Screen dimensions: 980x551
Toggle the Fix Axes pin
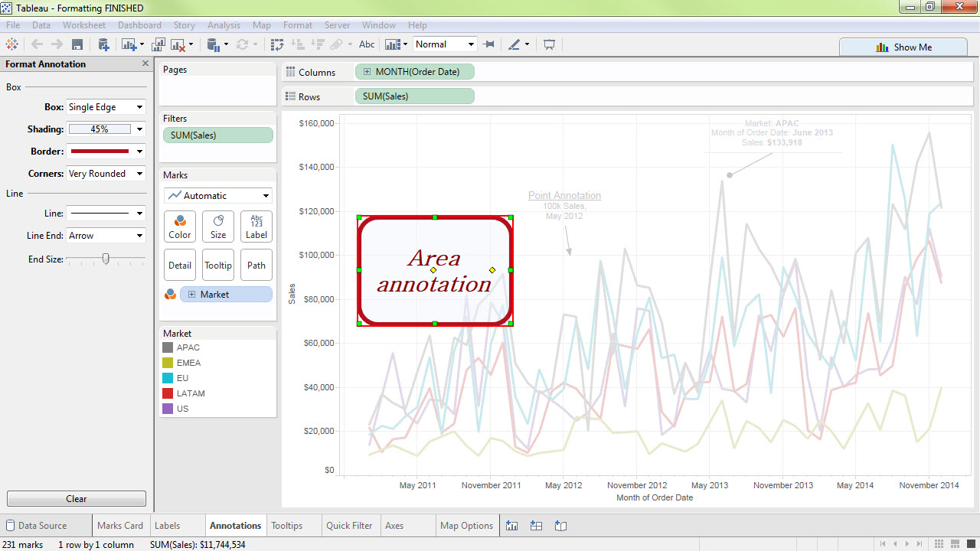(489, 44)
